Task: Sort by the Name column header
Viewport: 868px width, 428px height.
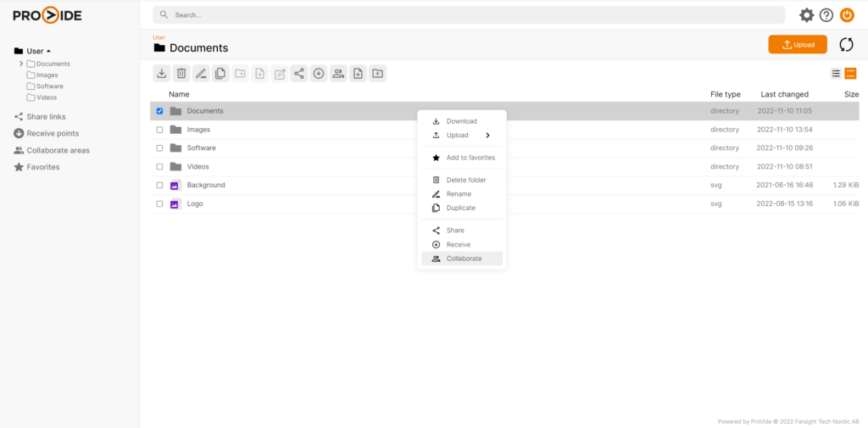Action: tap(179, 94)
